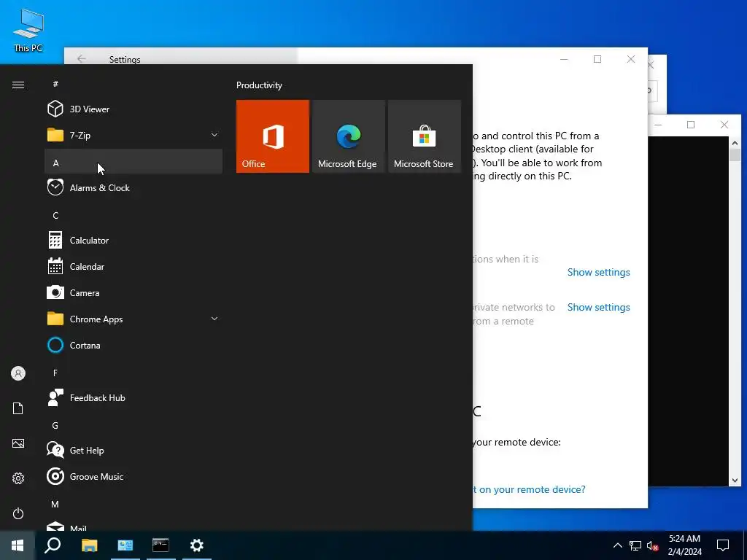Click the muted volume tray icon
Viewport: 747px width, 560px height.
point(653,545)
